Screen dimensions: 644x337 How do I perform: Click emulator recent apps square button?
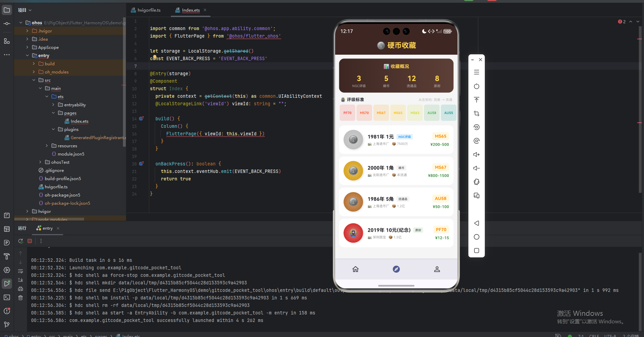(477, 251)
